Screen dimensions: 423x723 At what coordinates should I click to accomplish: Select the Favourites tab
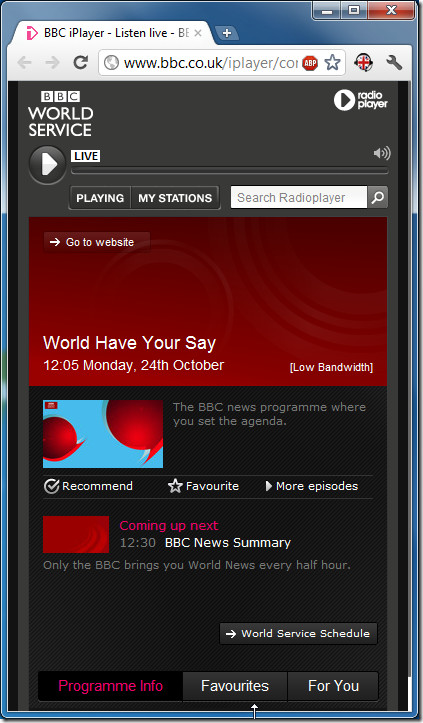tap(235, 686)
